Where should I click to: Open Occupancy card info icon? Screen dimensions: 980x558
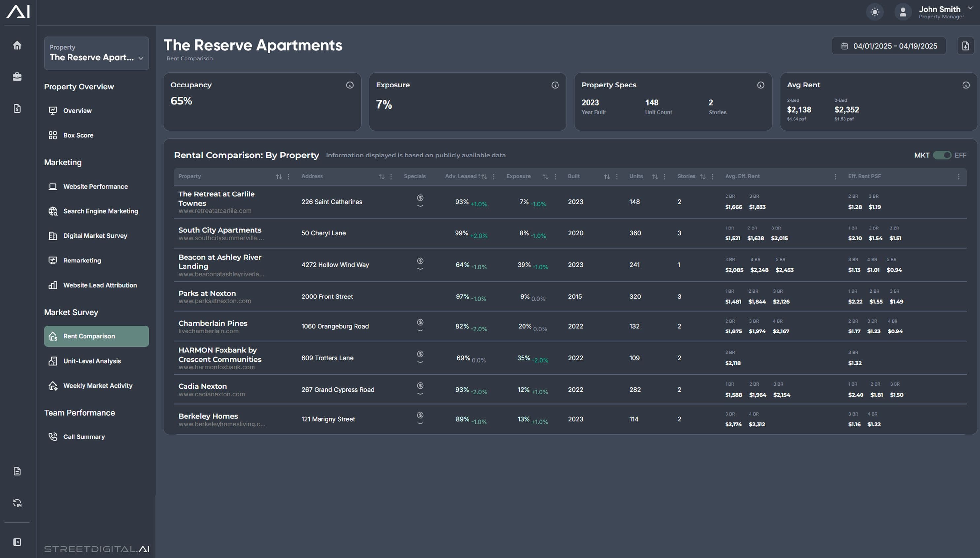(x=350, y=85)
